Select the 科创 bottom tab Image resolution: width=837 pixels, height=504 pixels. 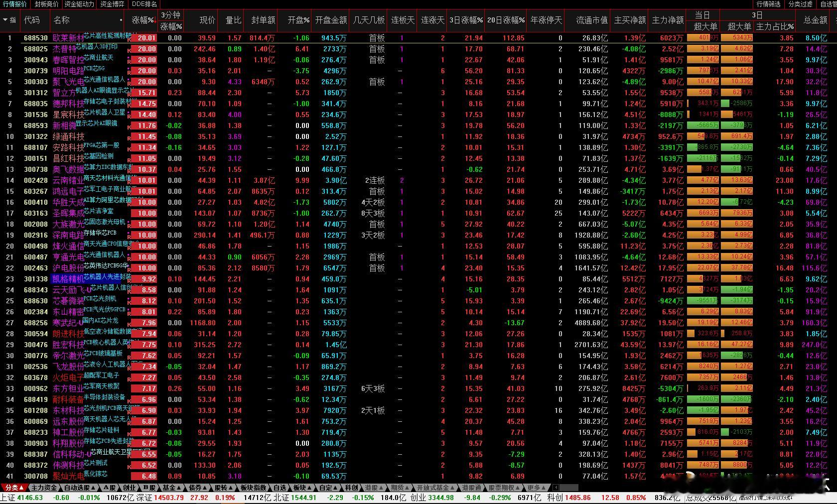pyautogui.click(x=351, y=488)
